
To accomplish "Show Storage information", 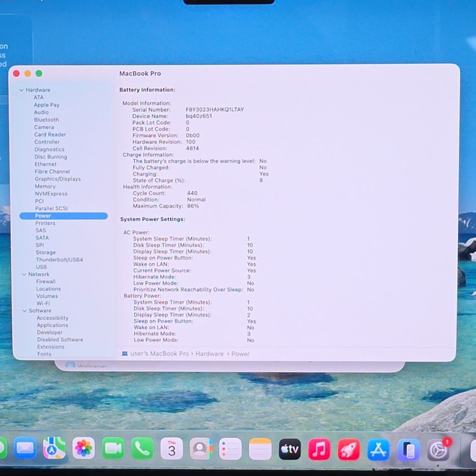I will click(46, 252).
